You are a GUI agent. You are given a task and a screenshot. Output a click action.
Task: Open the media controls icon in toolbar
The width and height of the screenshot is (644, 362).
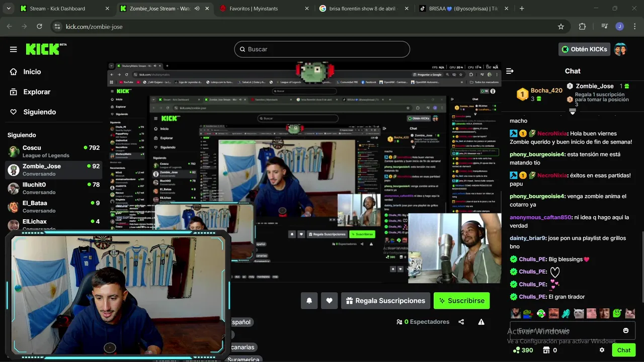tap(605, 27)
